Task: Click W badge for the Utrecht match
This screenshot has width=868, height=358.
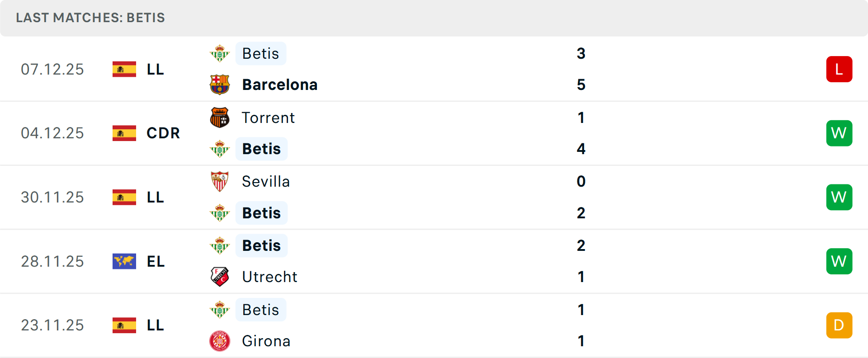Action: (839, 261)
